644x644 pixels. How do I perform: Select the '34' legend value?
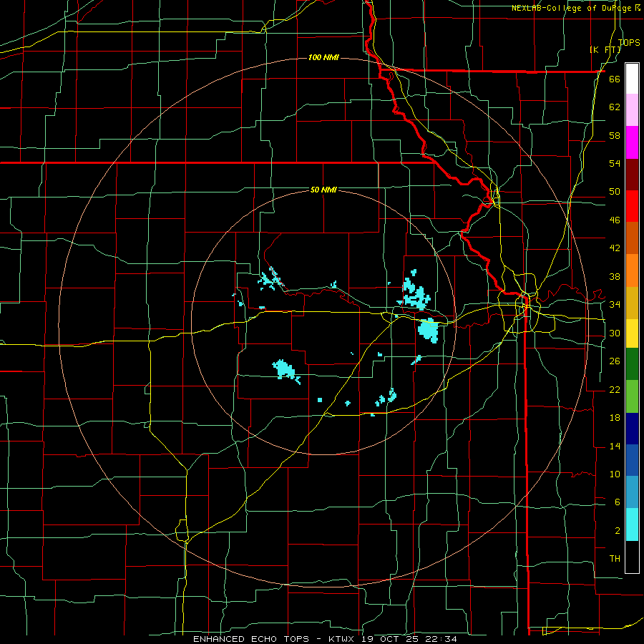point(615,304)
